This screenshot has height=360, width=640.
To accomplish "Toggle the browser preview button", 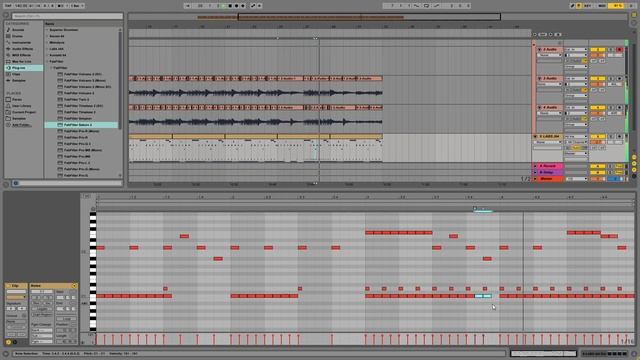I will pyautogui.click(x=16, y=183).
